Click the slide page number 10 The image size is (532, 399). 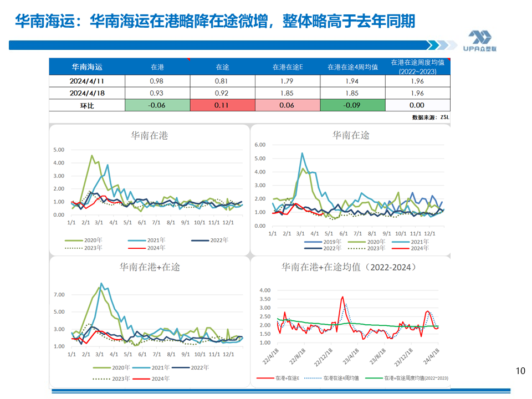520,371
